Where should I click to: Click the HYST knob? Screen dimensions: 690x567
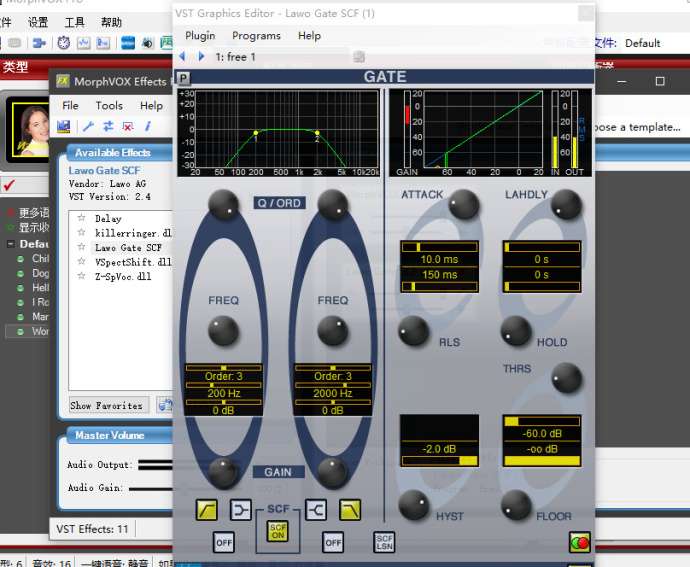click(x=414, y=504)
